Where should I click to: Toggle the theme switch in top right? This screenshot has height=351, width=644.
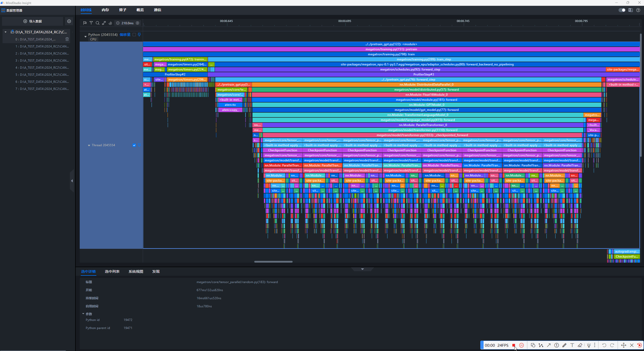pos(622,10)
